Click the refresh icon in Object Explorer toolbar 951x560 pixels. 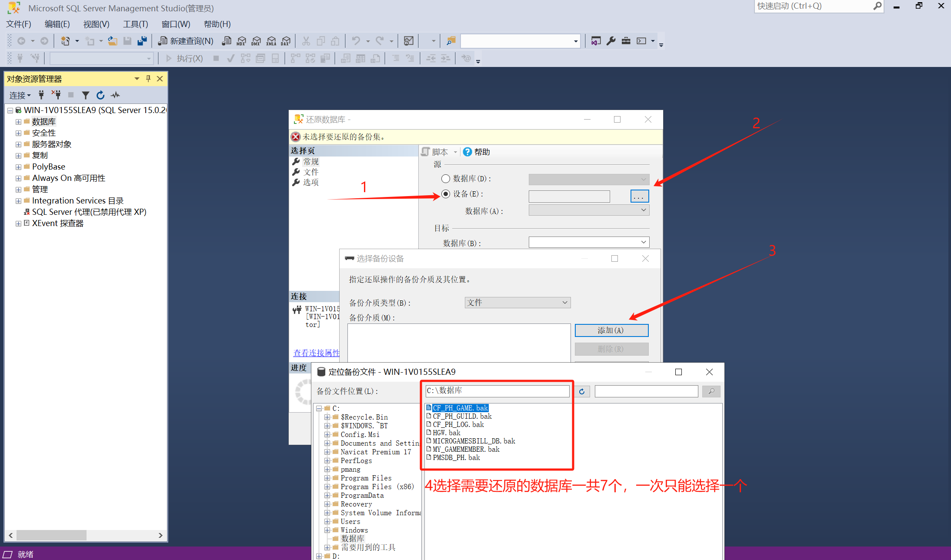pyautogui.click(x=100, y=95)
